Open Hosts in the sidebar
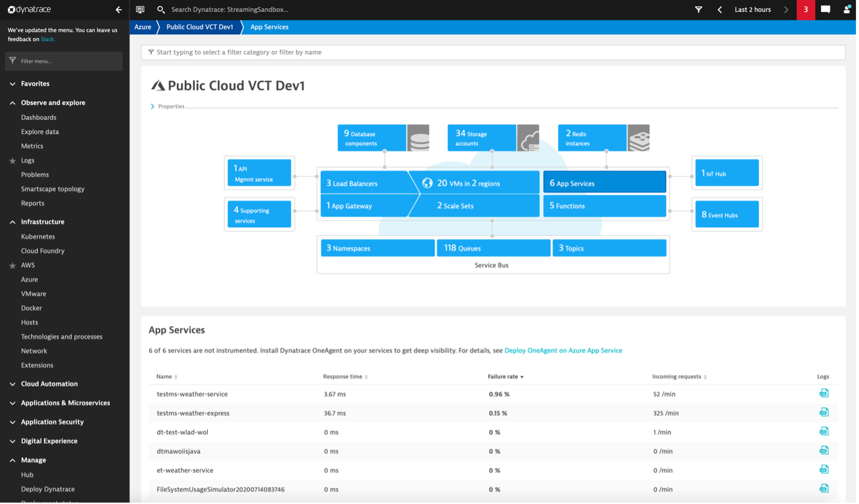The height and width of the screenshot is (504, 859). click(29, 323)
